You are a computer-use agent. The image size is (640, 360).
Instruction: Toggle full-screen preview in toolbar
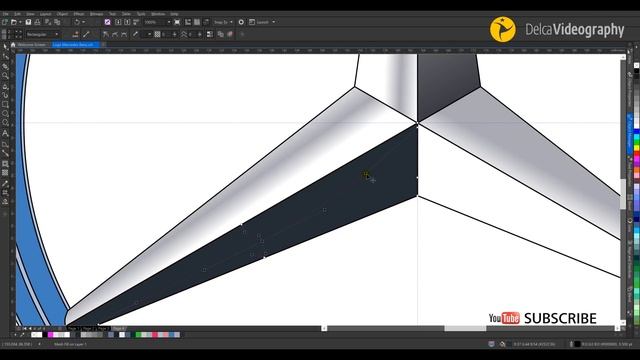tap(177, 22)
